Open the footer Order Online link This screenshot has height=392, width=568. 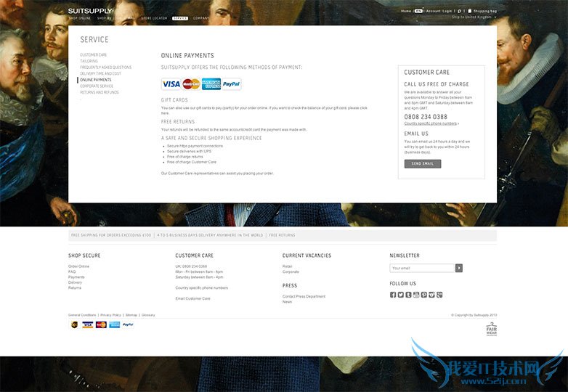(x=78, y=266)
